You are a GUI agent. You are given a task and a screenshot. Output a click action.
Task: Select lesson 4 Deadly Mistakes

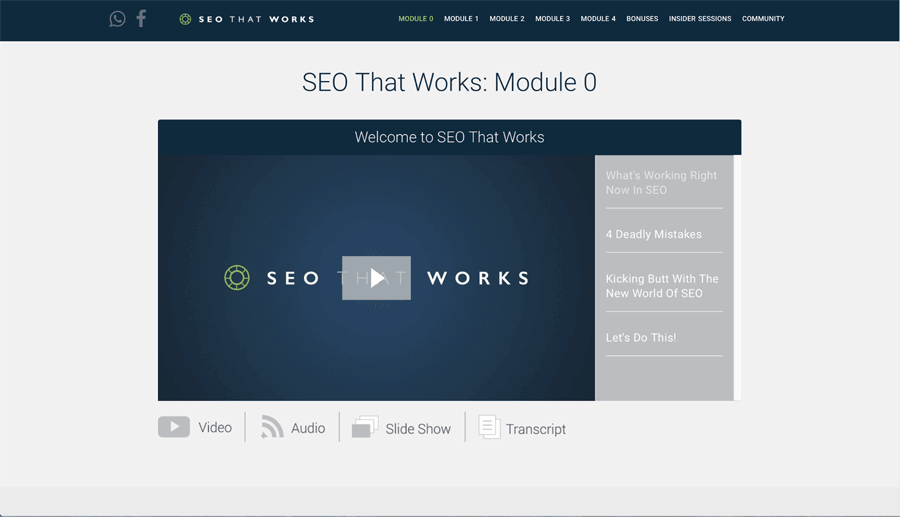pos(653,234)
